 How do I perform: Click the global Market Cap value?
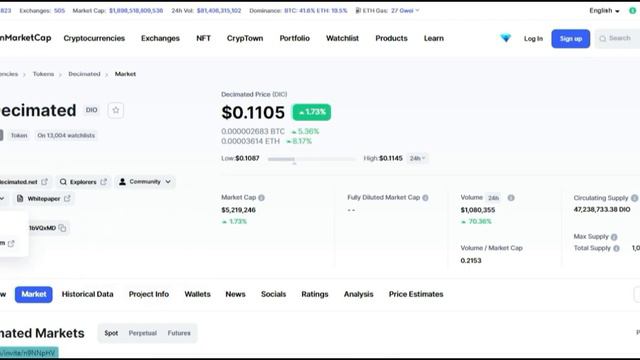(136, 11)
